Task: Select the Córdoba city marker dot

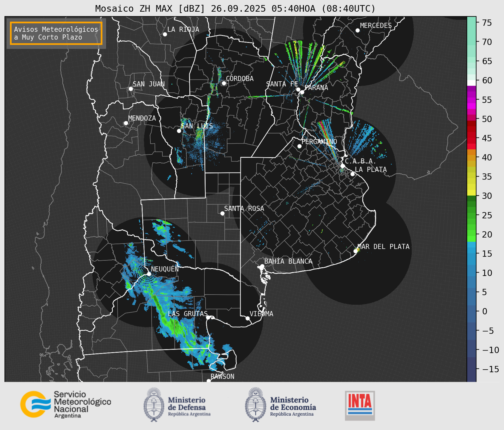Action: (224, 83)
